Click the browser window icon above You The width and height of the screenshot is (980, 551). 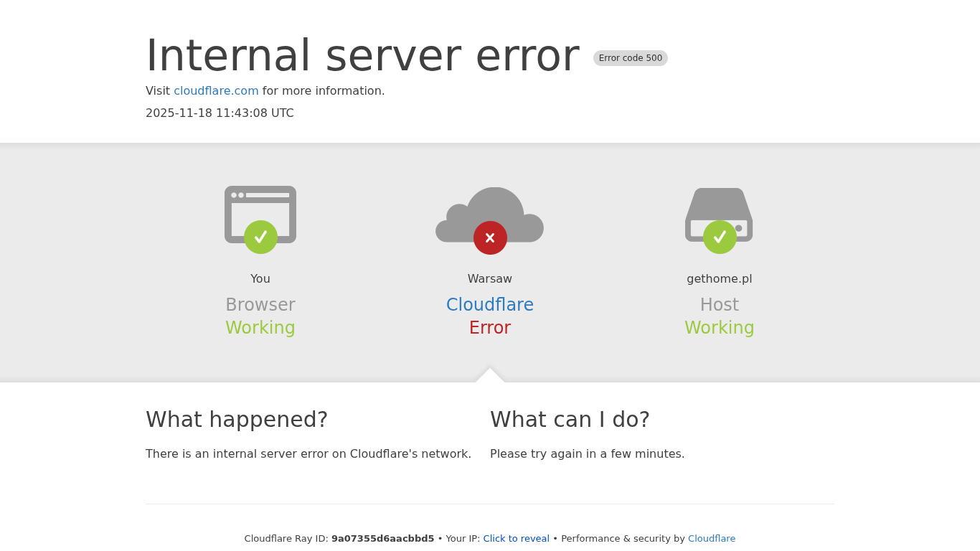click(x=260, y=214)
